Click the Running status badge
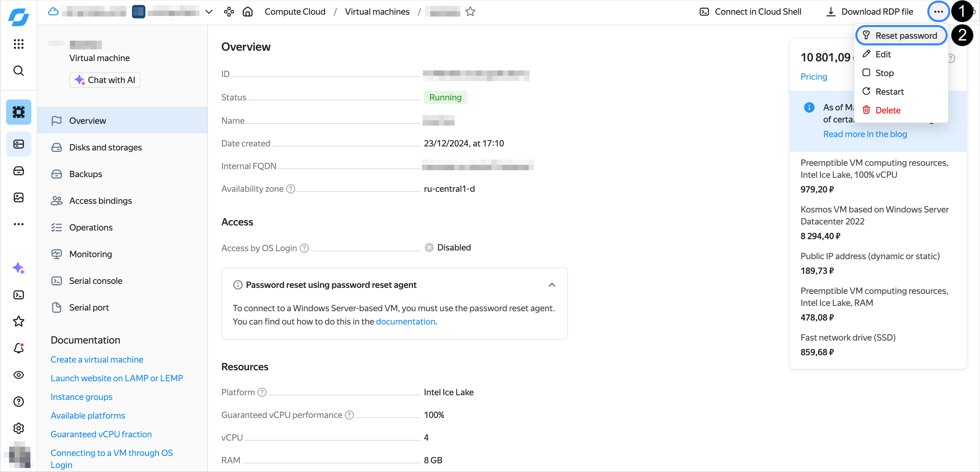Screen dimensions: 980x472 coord(445,97)
